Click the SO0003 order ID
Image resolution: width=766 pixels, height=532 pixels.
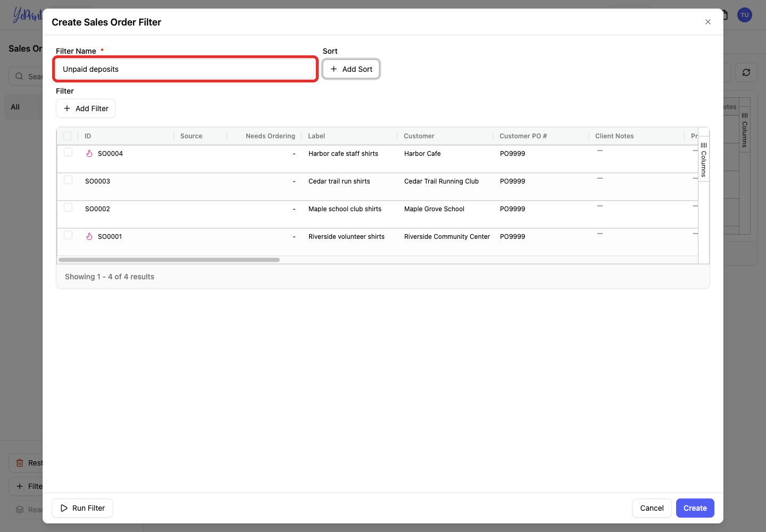97,181
